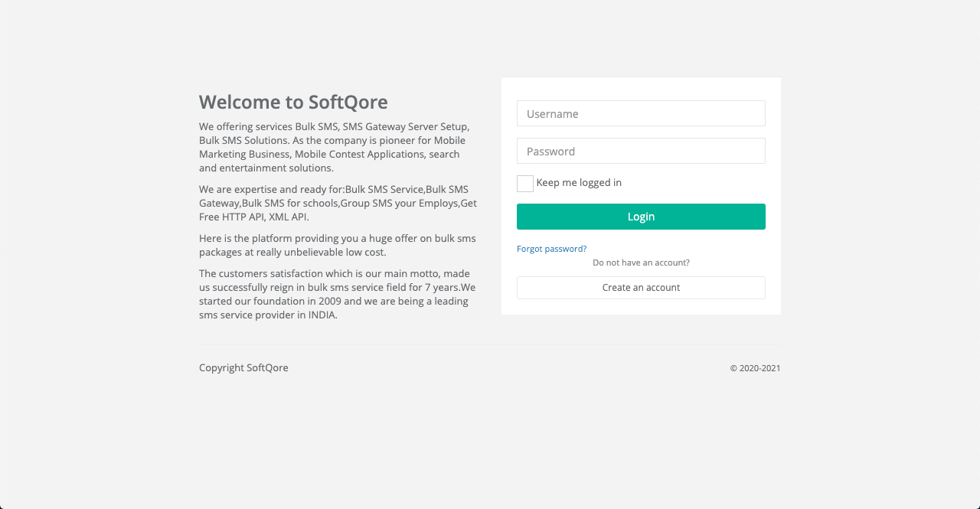Click the paragraph about customers satisfaction
The height and width of the screenshot is (509, 980).
click(338, 294)
